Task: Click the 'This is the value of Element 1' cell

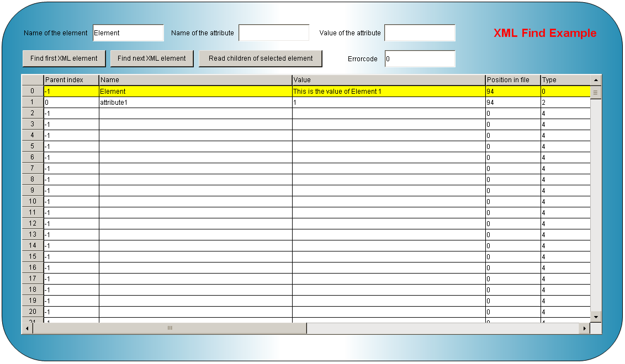Action: click(389, 91)
